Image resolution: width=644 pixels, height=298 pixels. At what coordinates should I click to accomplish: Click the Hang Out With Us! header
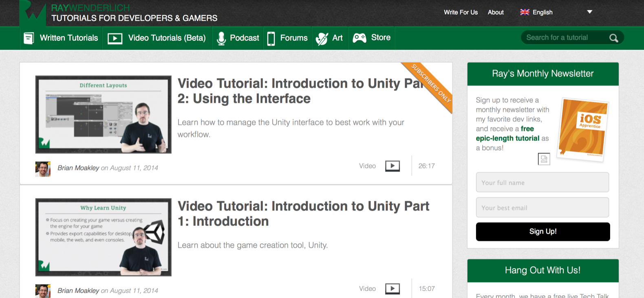[x=543, y=270]
